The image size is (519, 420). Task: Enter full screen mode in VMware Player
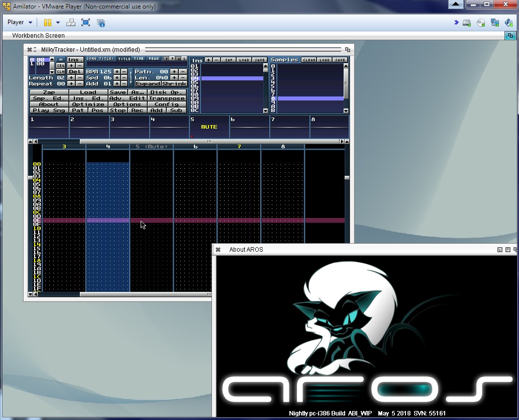point(85,23)
